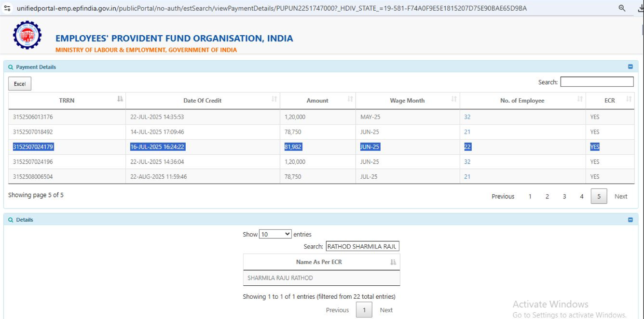Go to payment page 2

(547, 196)
